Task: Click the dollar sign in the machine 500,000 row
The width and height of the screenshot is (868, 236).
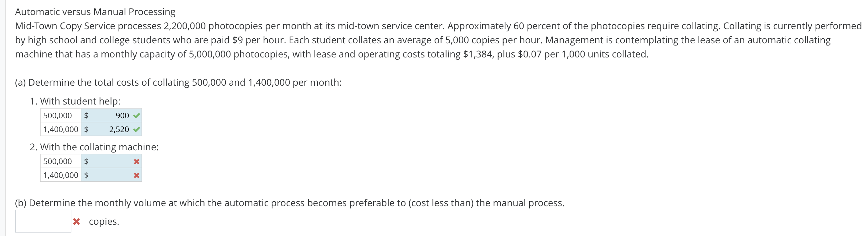Action: [86, 161]
